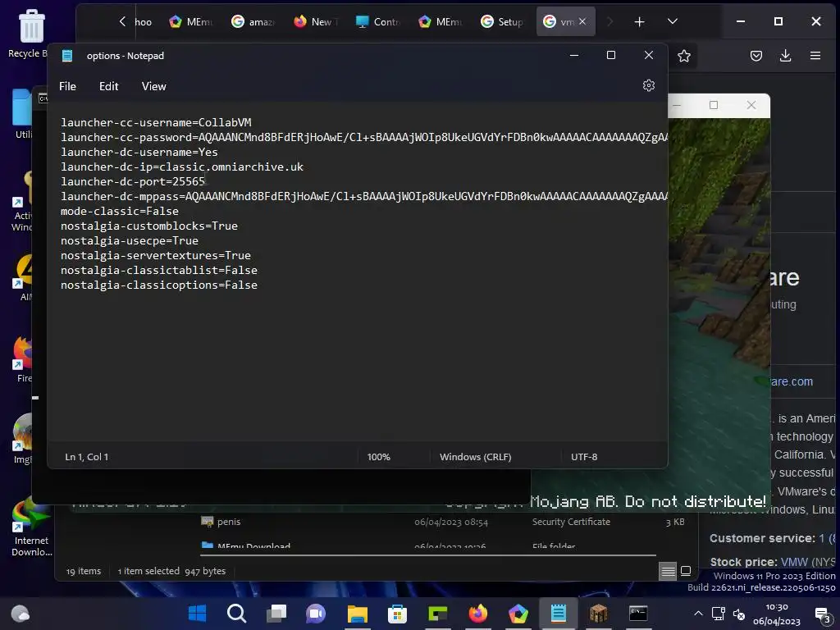Show hidden system tray icons chevron
Image resolution: width=840 pixels, height=630 pixels.
click(x=698, y=614)
